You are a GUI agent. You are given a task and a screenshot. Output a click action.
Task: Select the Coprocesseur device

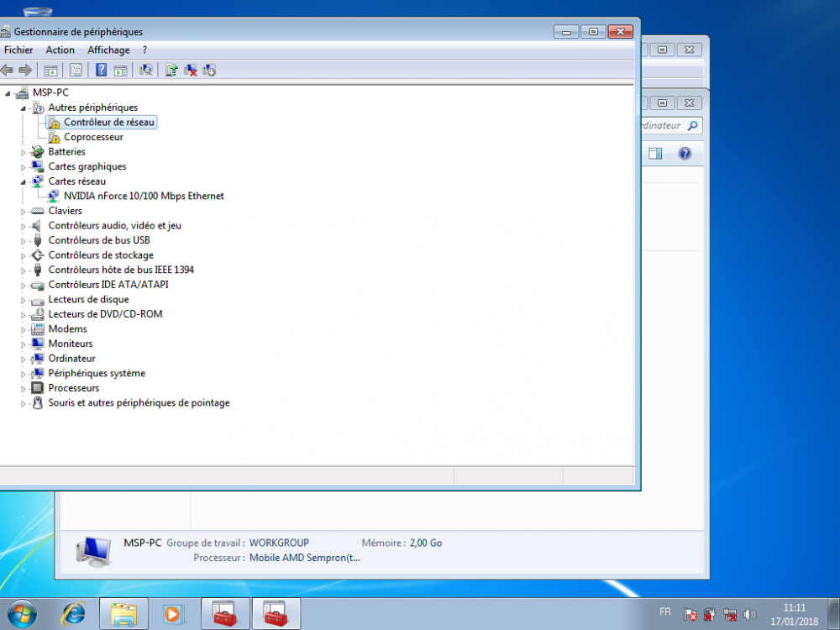94,137
